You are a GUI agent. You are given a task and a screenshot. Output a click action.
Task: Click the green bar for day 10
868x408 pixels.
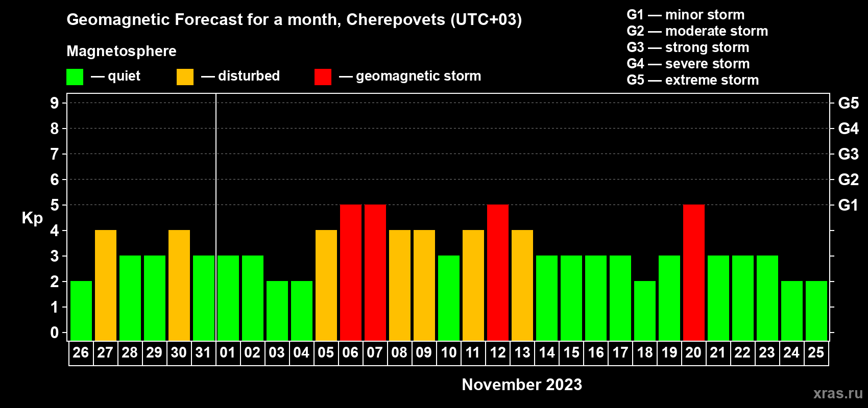(x=449, y=298)
